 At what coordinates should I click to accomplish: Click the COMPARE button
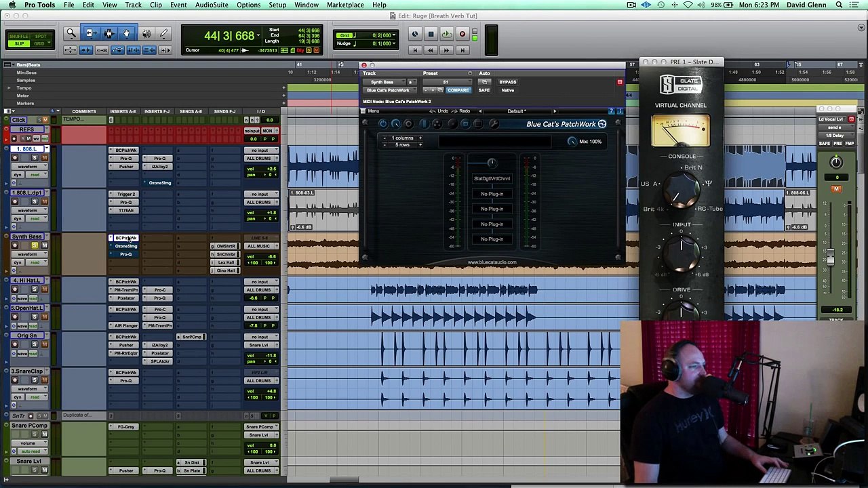[458, 90]
